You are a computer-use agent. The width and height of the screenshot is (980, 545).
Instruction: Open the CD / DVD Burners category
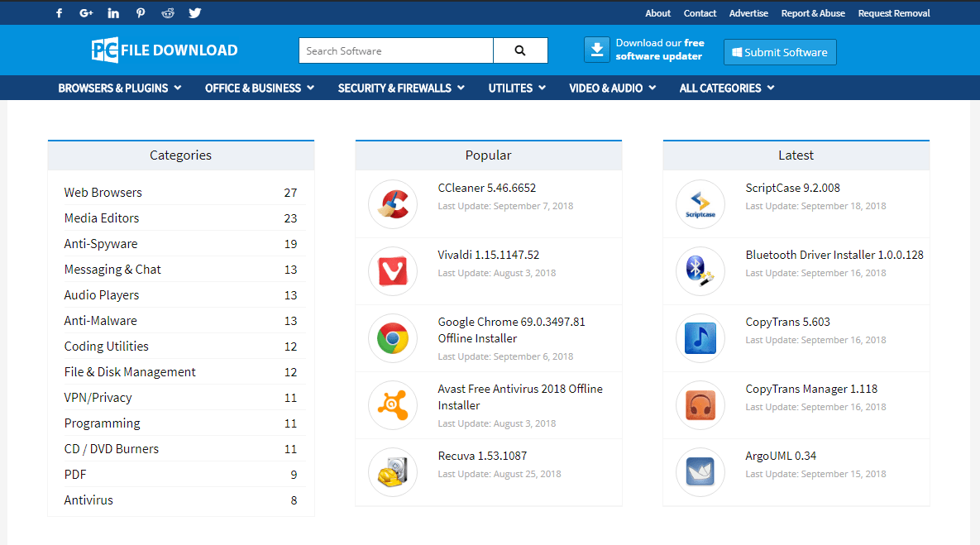[112, 449]
